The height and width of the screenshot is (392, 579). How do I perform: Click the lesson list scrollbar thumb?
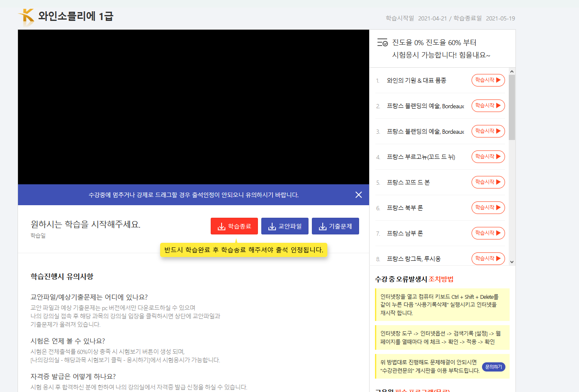click(x=512, y=107)
